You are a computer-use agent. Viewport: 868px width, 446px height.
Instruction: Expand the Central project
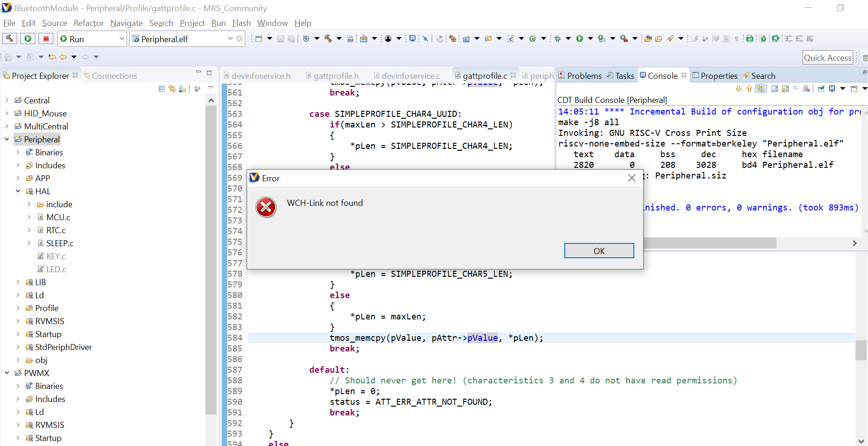pos(7,100)
